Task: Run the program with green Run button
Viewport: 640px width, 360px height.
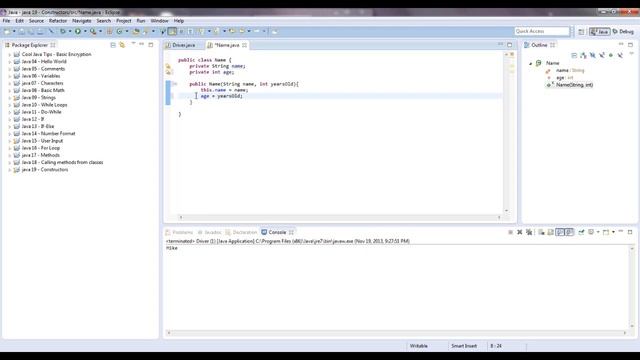Action: [78, 31]
